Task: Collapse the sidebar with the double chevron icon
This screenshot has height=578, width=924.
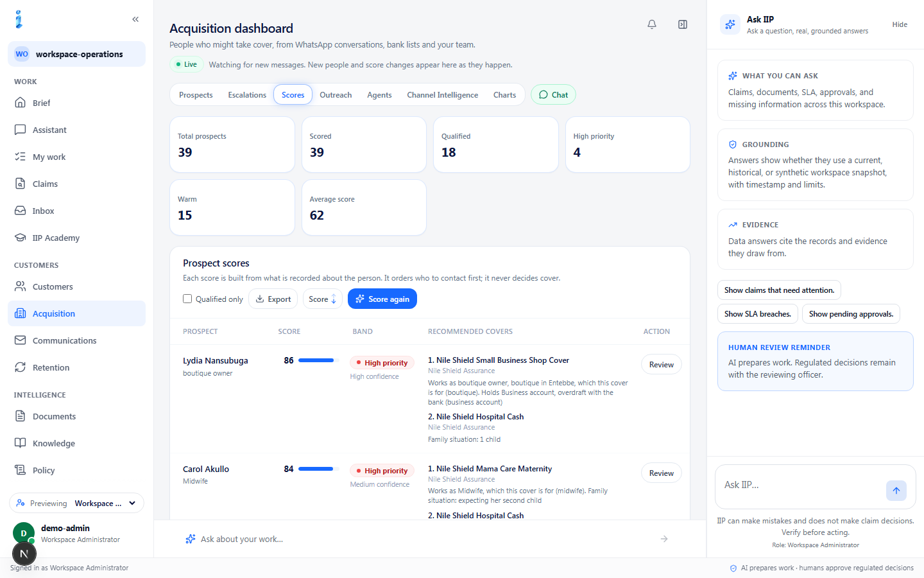Action: [x=135, y=19]
